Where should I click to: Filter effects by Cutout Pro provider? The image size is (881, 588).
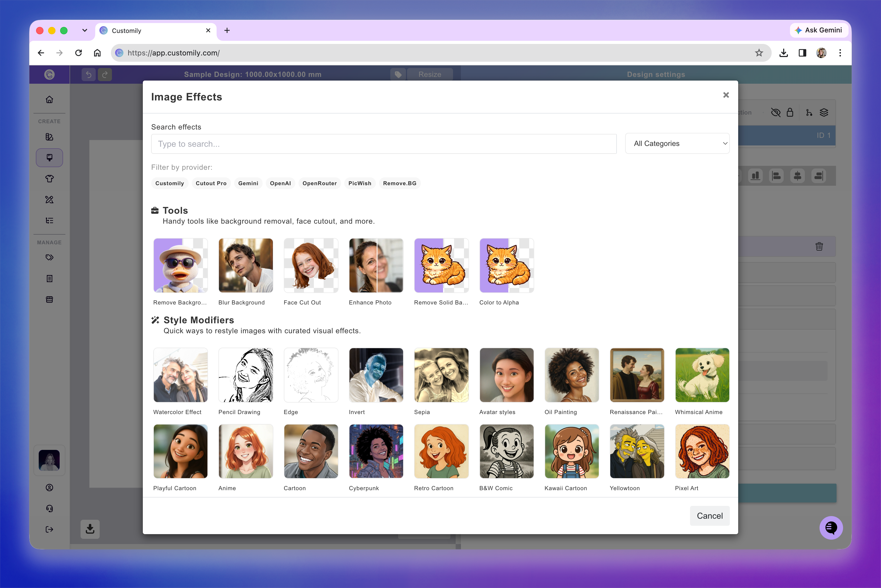pos(211,183)
